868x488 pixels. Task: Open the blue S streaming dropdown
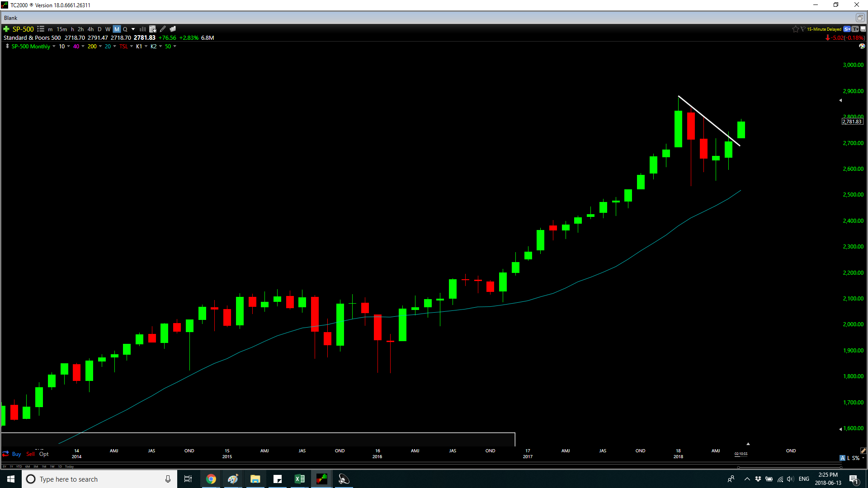click(847, 29)
